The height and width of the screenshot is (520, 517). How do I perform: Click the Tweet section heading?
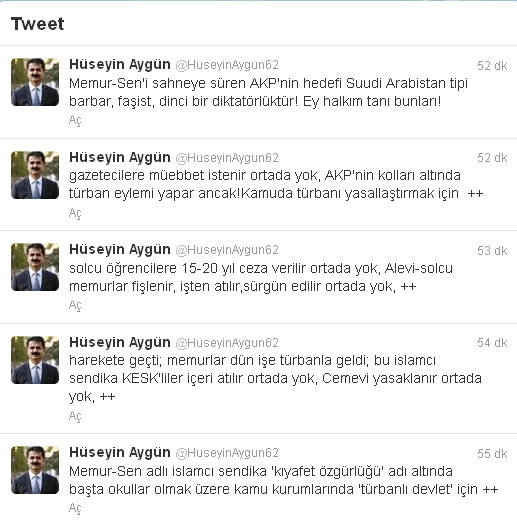pos(37,24)
